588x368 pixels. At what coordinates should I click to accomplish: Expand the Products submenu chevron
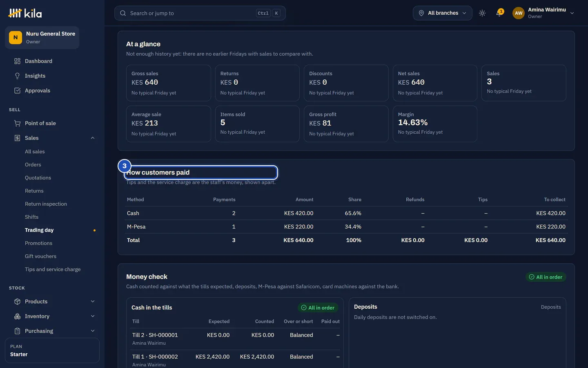(93, 302)
